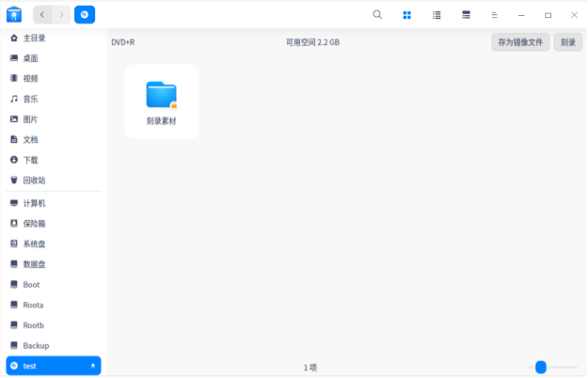The width and height of the screenshot is (588, 378).
Task: Open 下载 in the sidebar
Action: point(54,160)
